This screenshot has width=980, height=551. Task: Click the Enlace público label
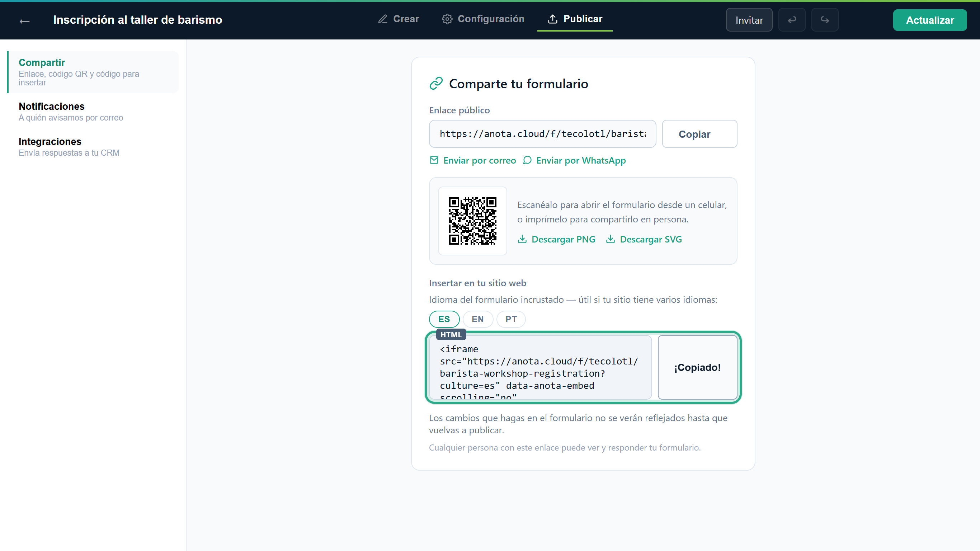tap(459, 110)
